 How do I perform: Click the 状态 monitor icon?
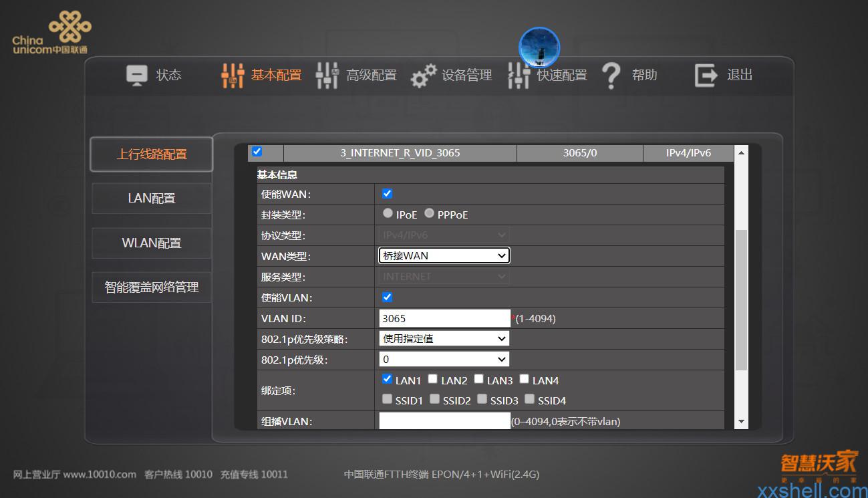[137, 76]
